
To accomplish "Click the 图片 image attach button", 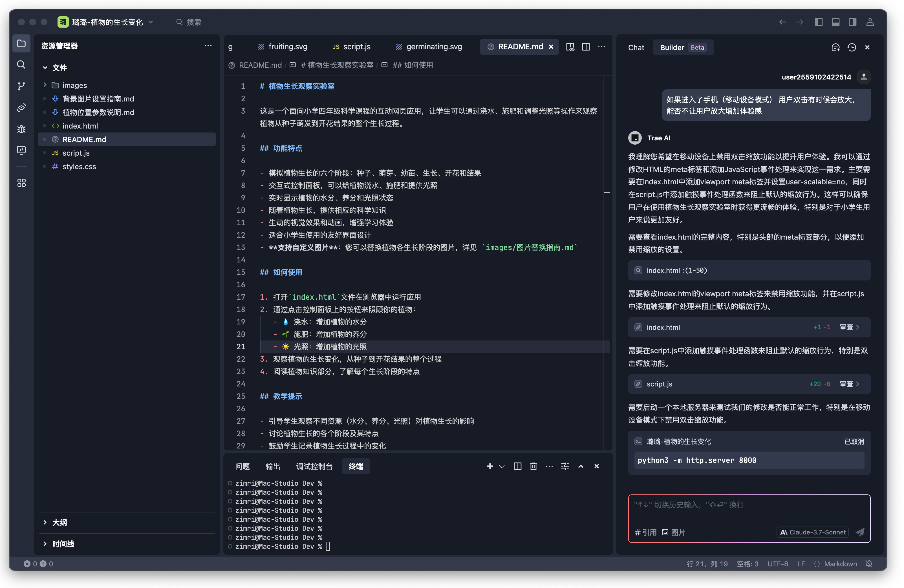I will coord(674,532).
